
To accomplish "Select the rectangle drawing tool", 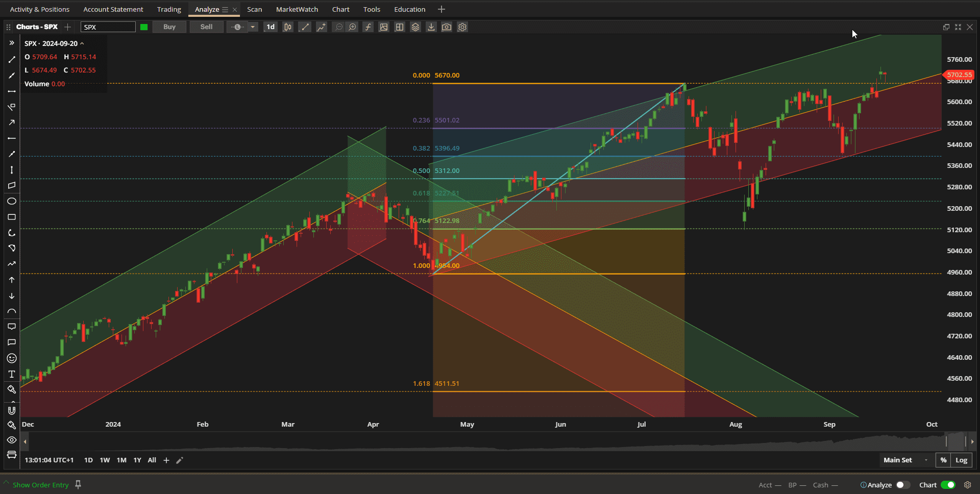I will coord(12,217).
